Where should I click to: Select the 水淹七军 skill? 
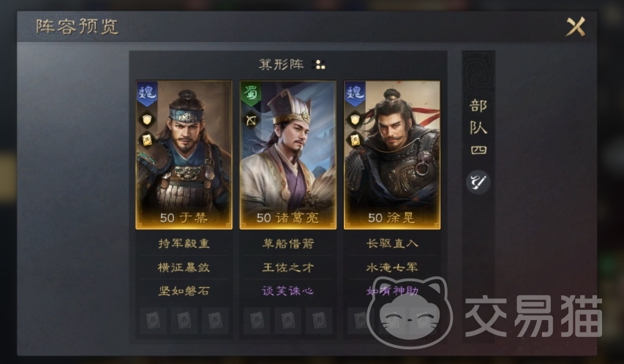392,267
